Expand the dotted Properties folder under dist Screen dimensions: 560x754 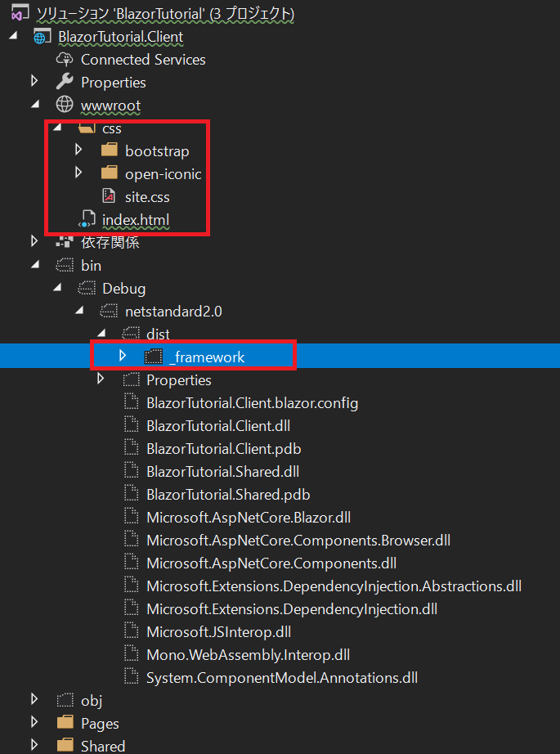(101, 379)
